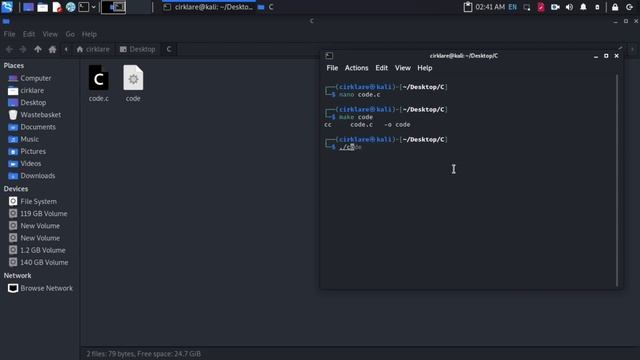Open File menu in file manager
The height and width of the screenshot is (360, 640).
(9, 34)
